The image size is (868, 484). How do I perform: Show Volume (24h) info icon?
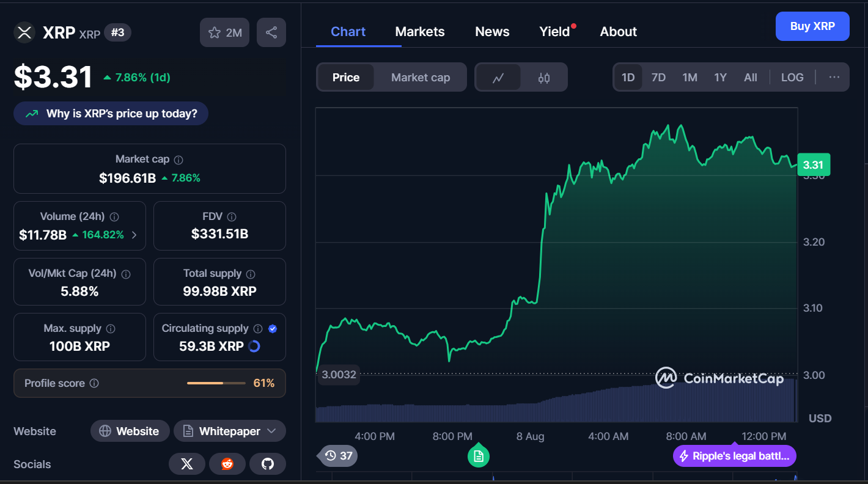point(114,217)
